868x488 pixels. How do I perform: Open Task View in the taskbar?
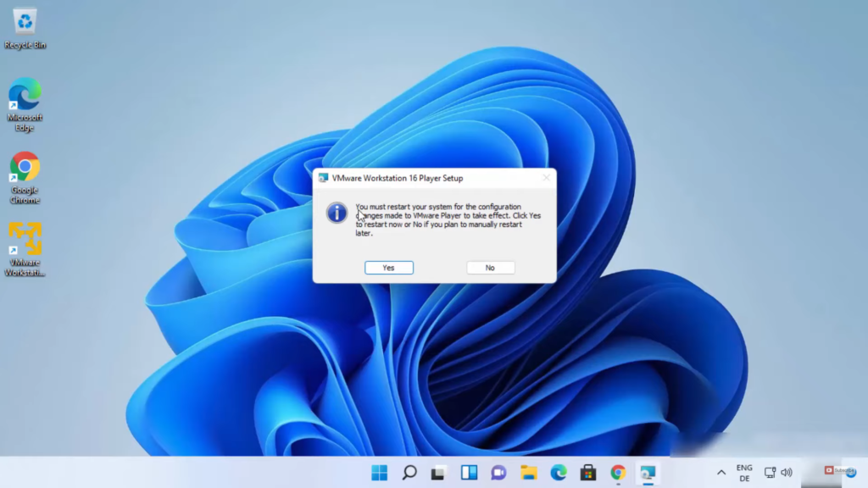tap(438, 473)
